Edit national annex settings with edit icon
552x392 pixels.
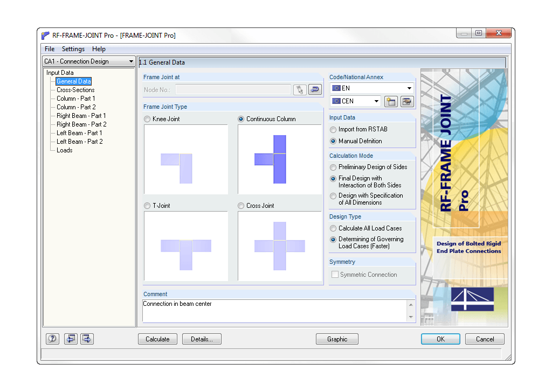pos(407,101)
